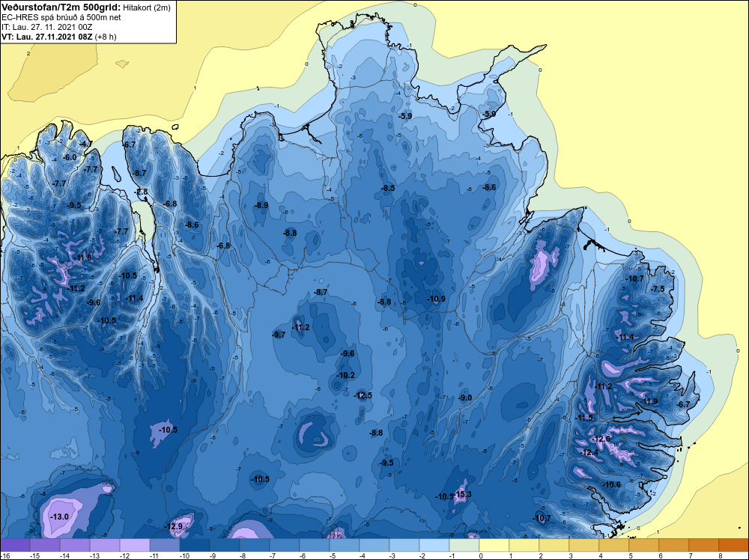Click the initial time 'IT: Lau. 27. 11. 2021 00Z'
This screenshot has height=560, width=749.
click(x=46, y=27)
